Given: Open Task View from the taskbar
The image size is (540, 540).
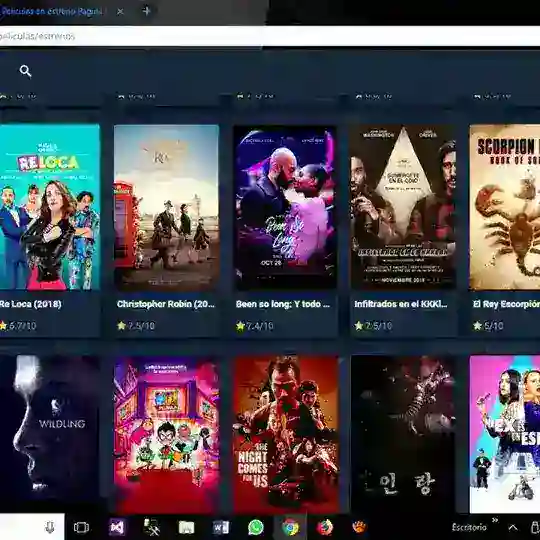Looking at the screenshot, I should (81, 527).
